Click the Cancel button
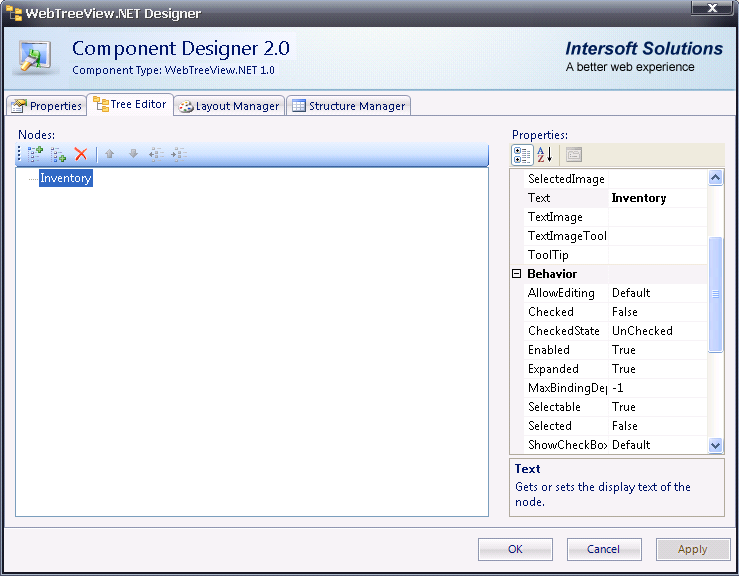The image size is (739, 576). coord(604,549)
